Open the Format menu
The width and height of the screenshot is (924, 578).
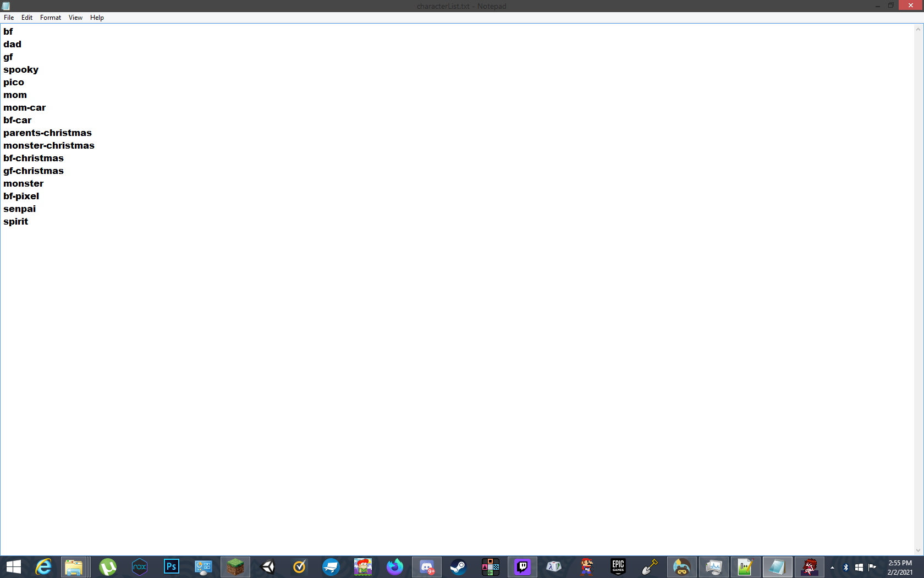pyautogui.click(x=50, y=17)
